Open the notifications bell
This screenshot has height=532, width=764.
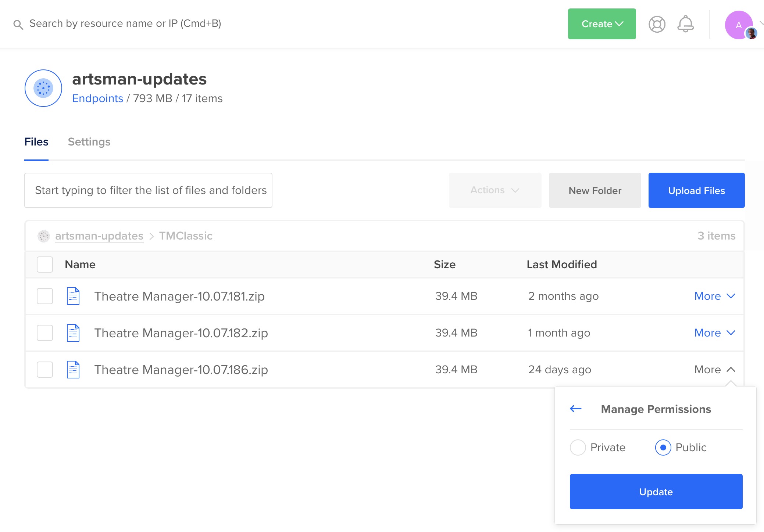click(685, 24)
